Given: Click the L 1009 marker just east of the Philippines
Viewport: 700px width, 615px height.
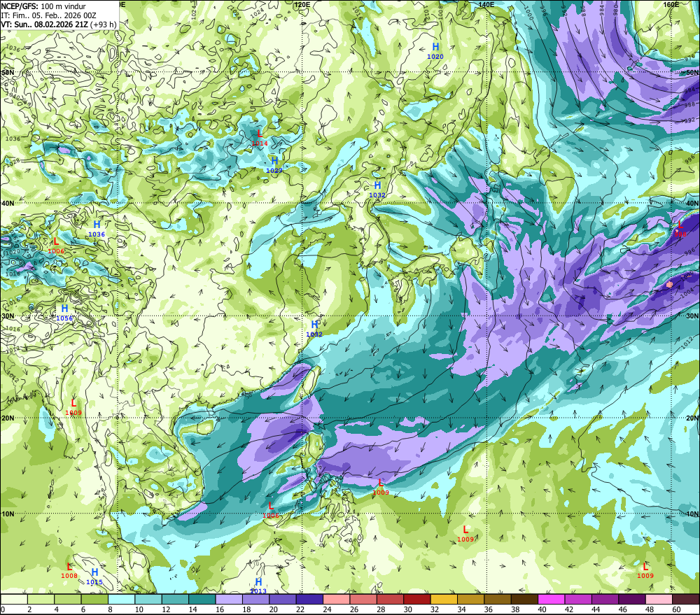Looking at the screenshot, I should 381,487.
